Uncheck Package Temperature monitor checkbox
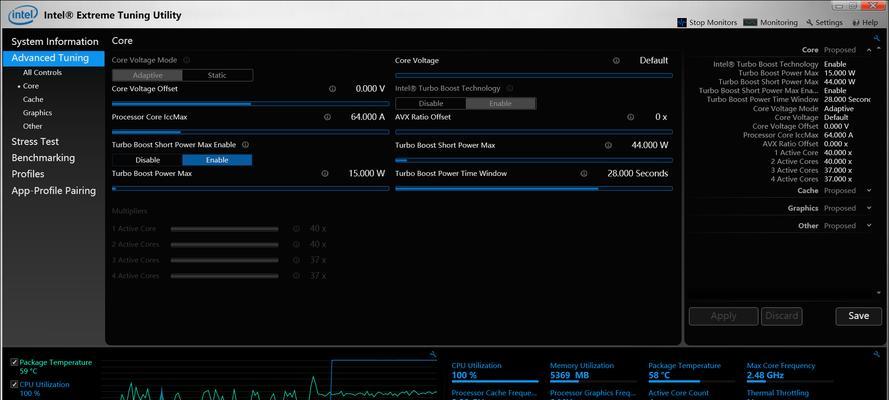The width and height of the screenshot is (889, 400). (x=14, y=363)
